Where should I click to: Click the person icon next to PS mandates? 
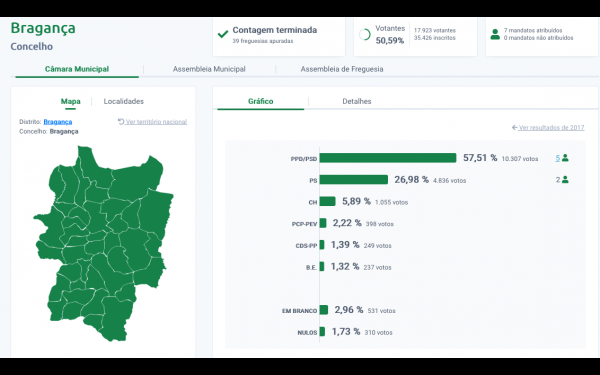pos(565,179)
